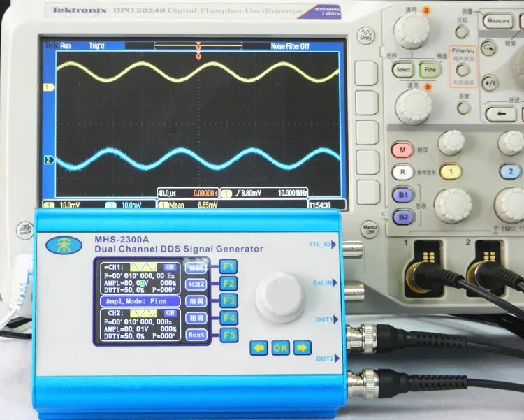Toggle the FilterVu noise filter button

463,70
